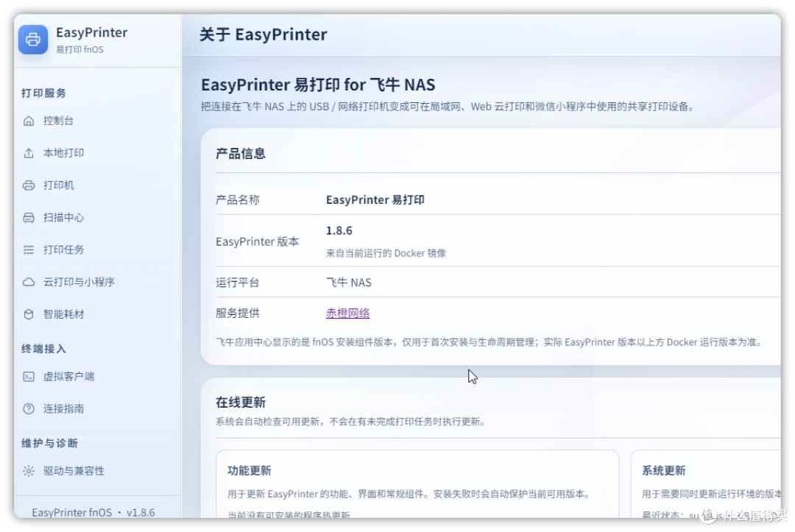Viewport: 795px width, 532px height.
Task: Click the EasyPrinter title in the sidebar header
Action: (x=92, y=32)
